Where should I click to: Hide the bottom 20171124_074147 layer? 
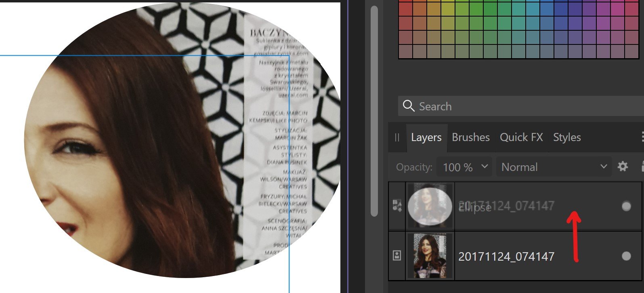(626, 256)
